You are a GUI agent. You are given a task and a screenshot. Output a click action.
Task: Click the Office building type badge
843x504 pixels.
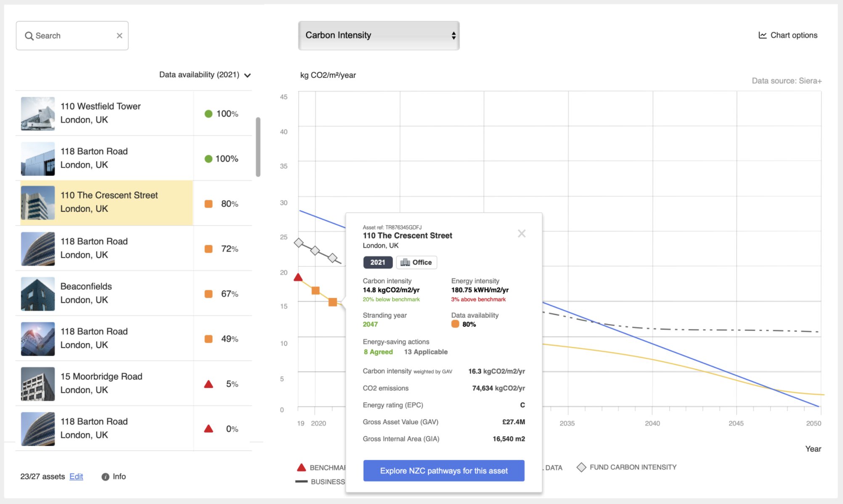click(x=416, y=262)
